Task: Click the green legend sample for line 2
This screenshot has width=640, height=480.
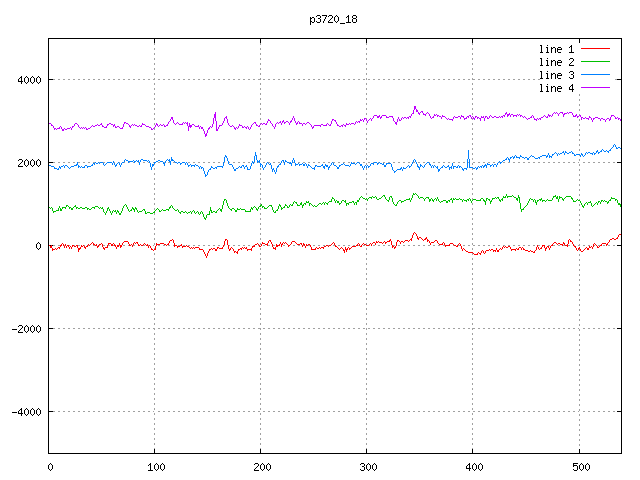Action: (x=595, y=62)
